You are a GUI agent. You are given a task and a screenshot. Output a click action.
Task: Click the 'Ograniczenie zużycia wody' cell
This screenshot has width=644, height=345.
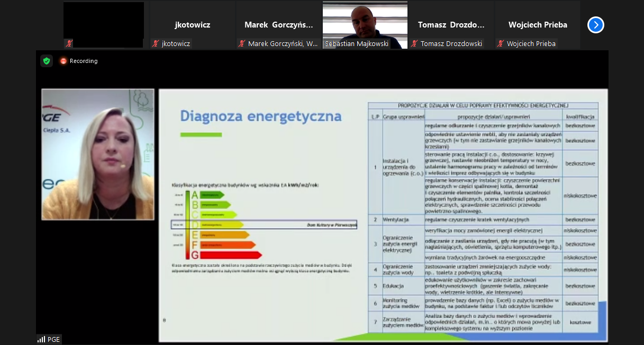pos(403,269)
